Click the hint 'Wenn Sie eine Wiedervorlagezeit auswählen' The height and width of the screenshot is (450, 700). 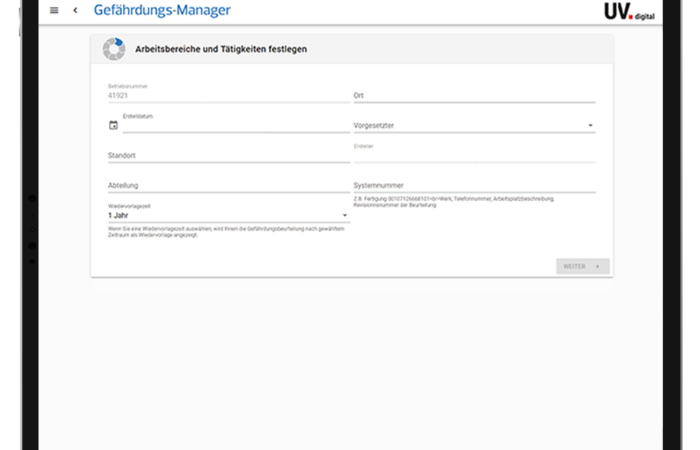pos(226,232)
